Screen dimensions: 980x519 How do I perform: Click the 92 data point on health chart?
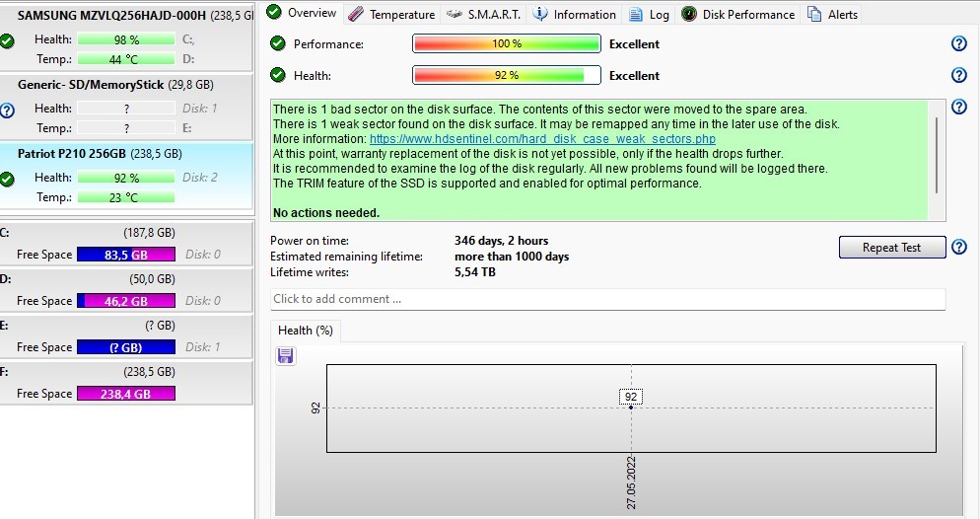(x=631, y=408)
